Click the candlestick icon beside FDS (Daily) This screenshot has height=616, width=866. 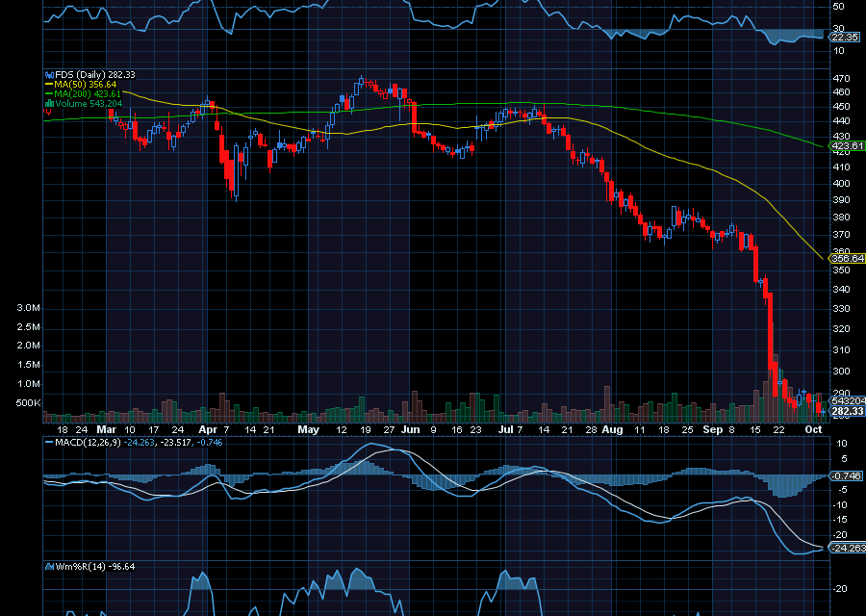[48, 74]
